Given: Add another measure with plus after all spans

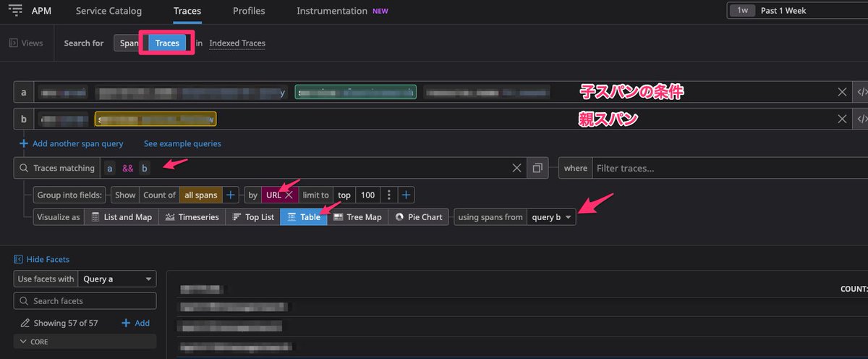Looking at the screenshot, I should [x=229, y=195].
